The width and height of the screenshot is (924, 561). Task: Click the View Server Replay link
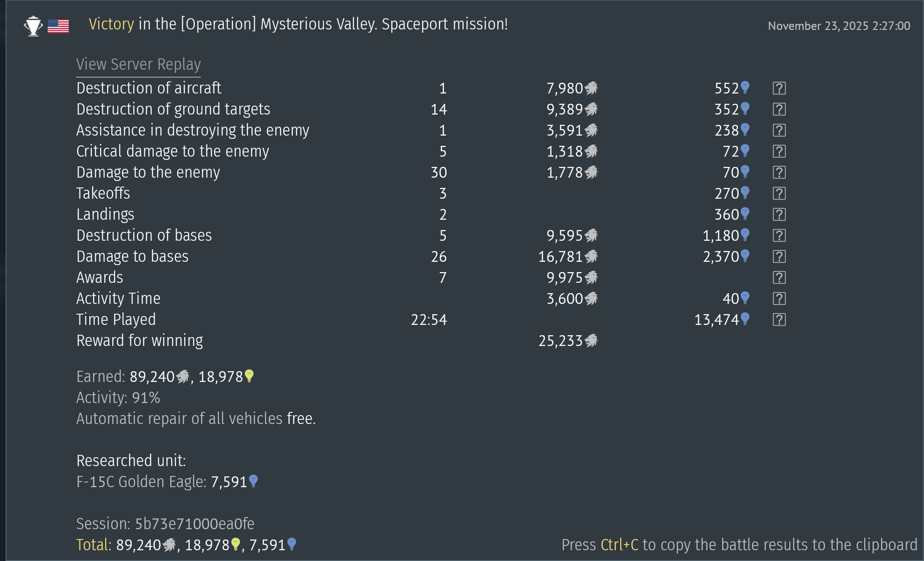tap(138, 65)
